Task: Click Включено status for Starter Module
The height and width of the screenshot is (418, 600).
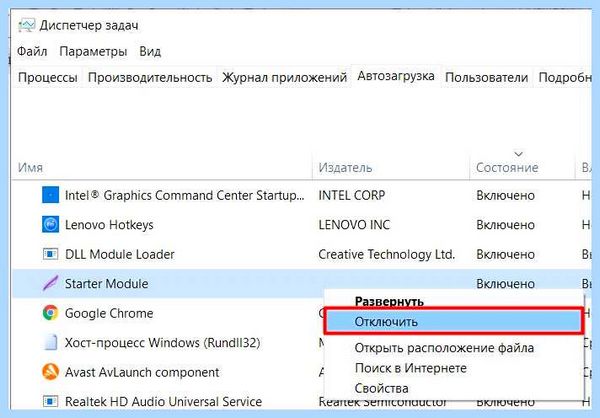Action: click(x=505, y=284)
